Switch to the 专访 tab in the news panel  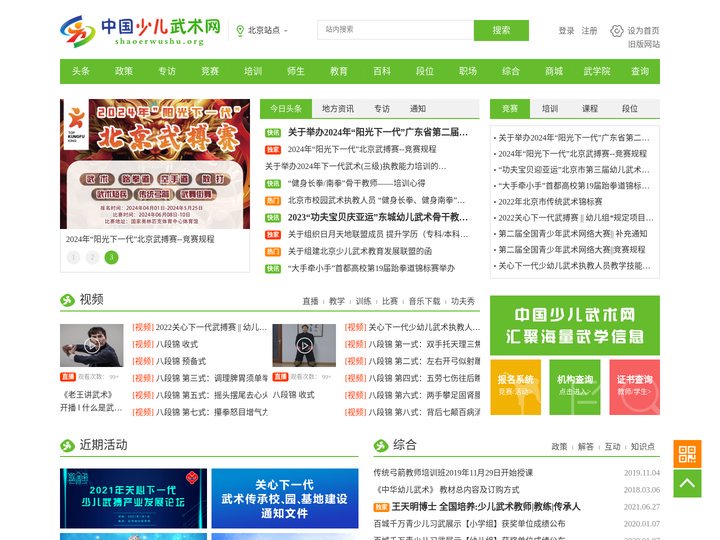click(382, 109)
